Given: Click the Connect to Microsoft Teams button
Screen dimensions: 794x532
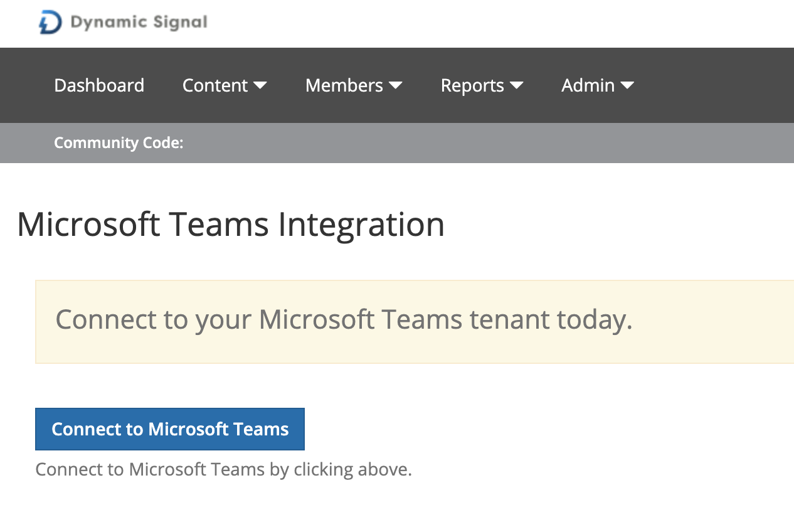Looking at the screenshot, I should pyautogui.click(x=170, y=429).
